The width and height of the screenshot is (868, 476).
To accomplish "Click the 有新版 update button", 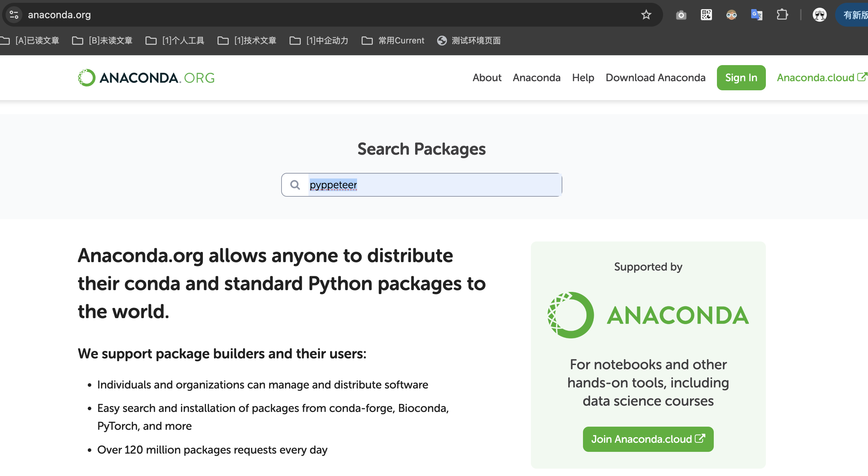I will (x=852, y=15).
